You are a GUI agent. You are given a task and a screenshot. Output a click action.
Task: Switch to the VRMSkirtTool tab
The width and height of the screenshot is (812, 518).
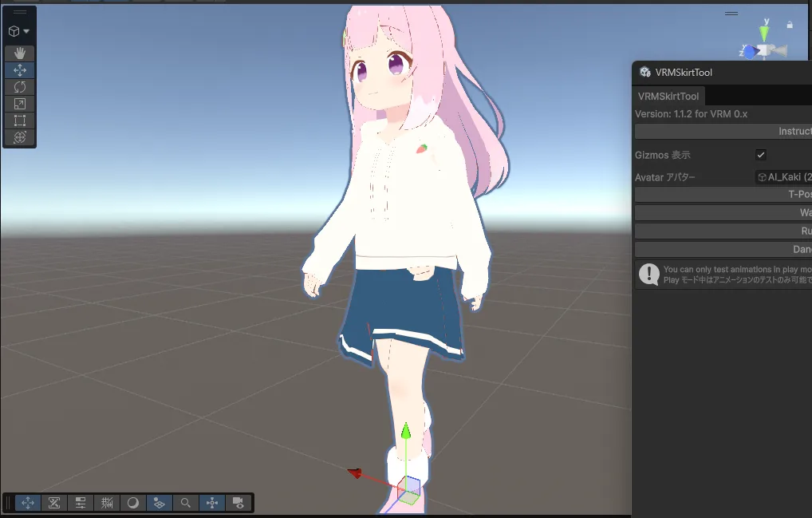[x=668, y=96]
